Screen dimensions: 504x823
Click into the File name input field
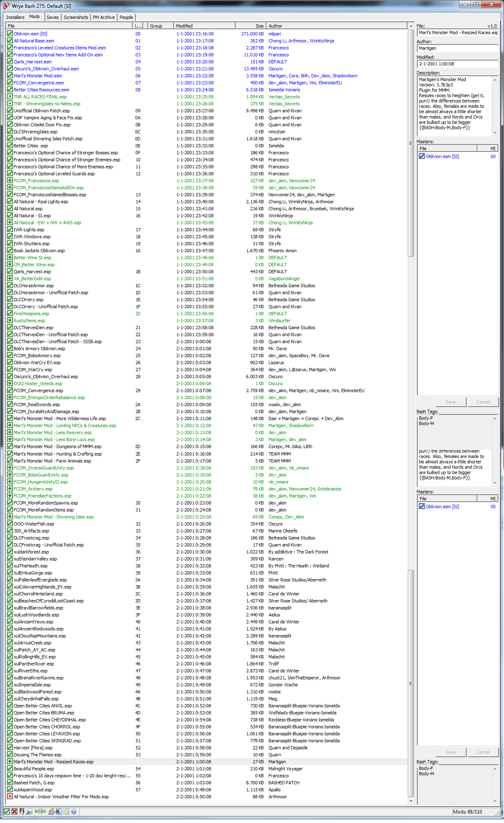(458, 33)
